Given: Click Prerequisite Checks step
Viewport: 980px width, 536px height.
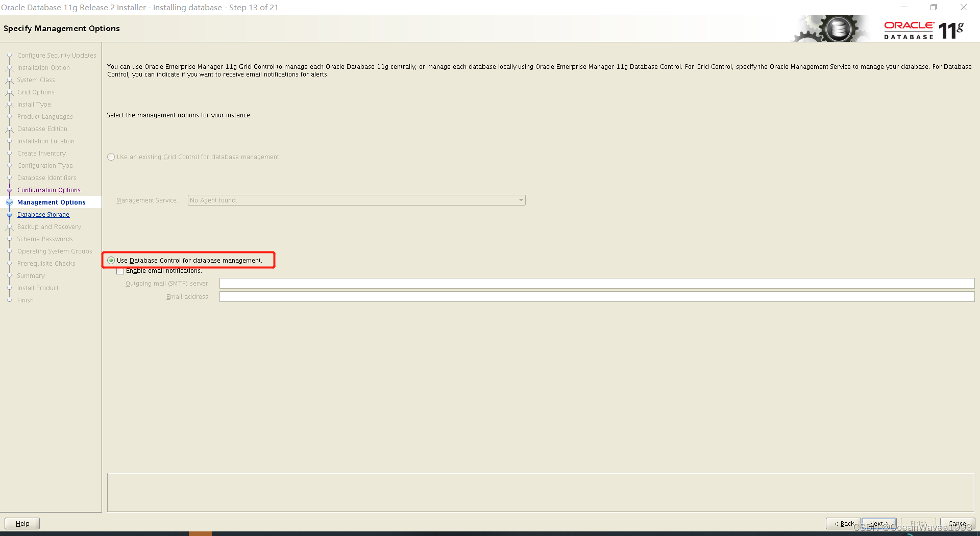Looking at the screenshot, I should 46,264.
